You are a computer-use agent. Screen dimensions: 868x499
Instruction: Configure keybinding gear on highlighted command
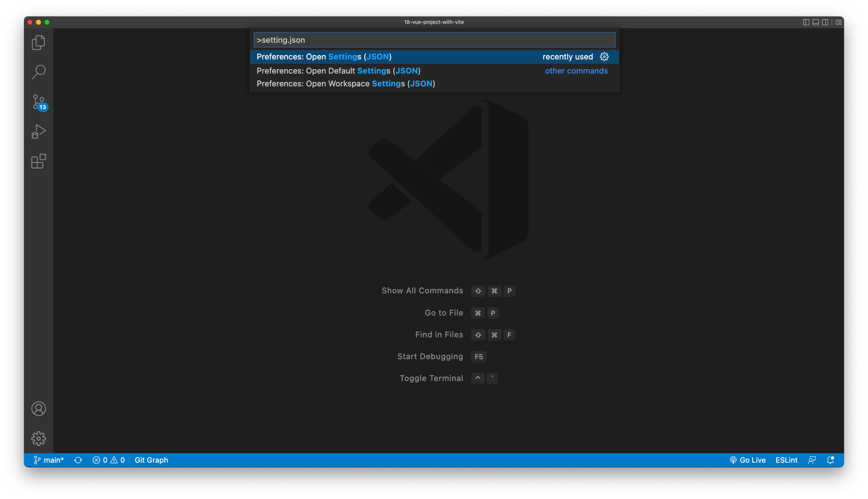point(604,57)
